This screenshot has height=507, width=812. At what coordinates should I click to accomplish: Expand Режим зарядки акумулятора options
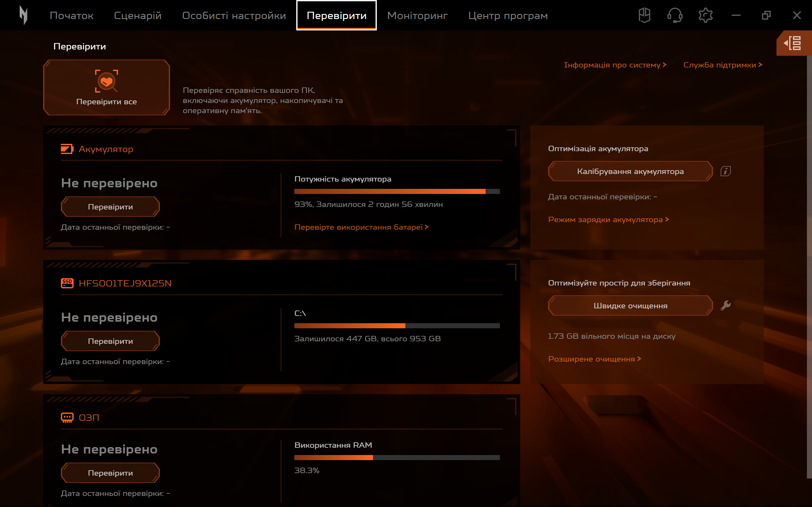606,220
